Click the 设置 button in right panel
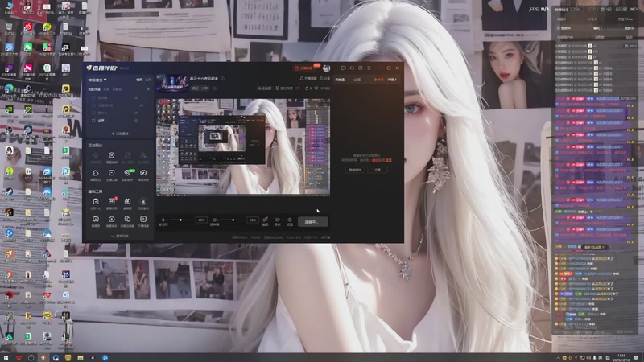Screen dimensions: 644x362 [x=377, y=170]
